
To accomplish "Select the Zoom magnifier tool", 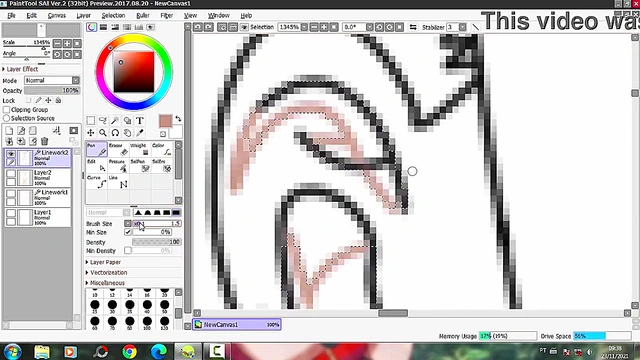I will click(x=103, y=133).
